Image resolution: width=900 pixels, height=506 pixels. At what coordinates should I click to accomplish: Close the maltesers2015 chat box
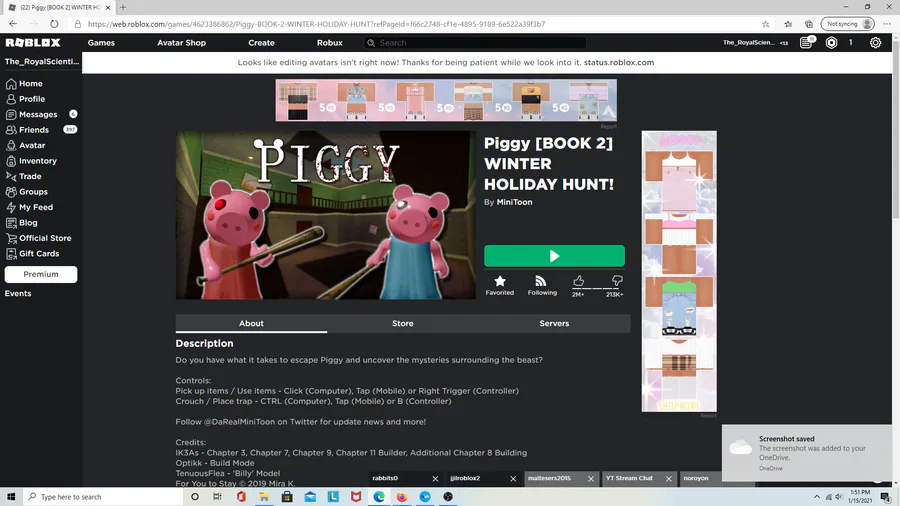coord(591,478)
